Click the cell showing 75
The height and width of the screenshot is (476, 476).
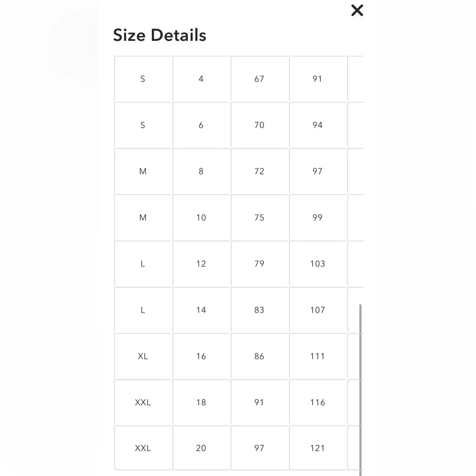(x=259, y=218)
